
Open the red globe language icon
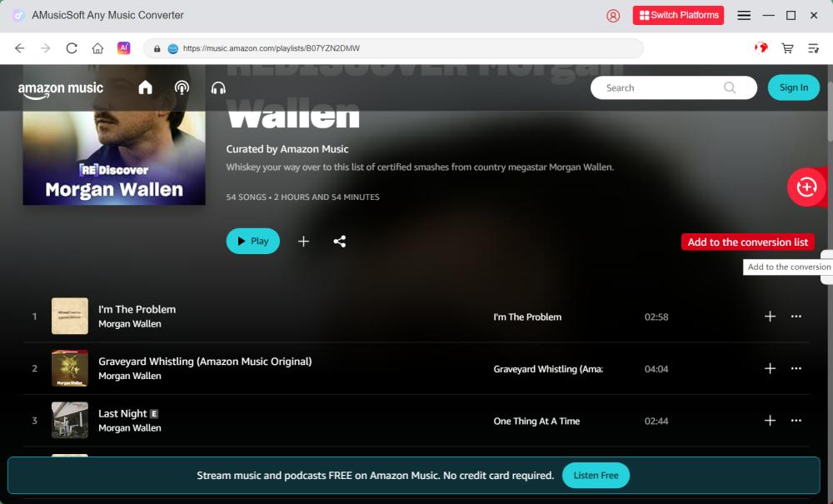(761, 48)
